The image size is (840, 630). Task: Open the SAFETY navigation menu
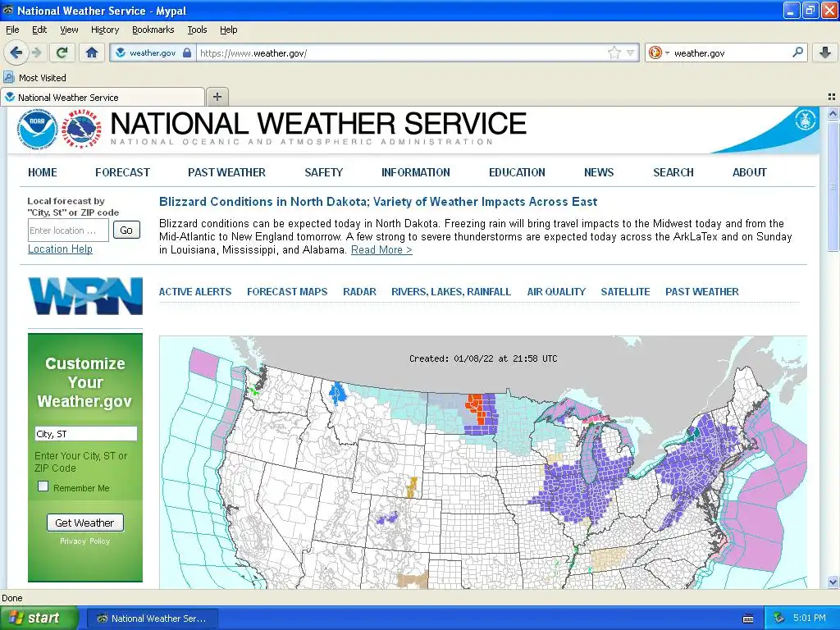point(323,172)
